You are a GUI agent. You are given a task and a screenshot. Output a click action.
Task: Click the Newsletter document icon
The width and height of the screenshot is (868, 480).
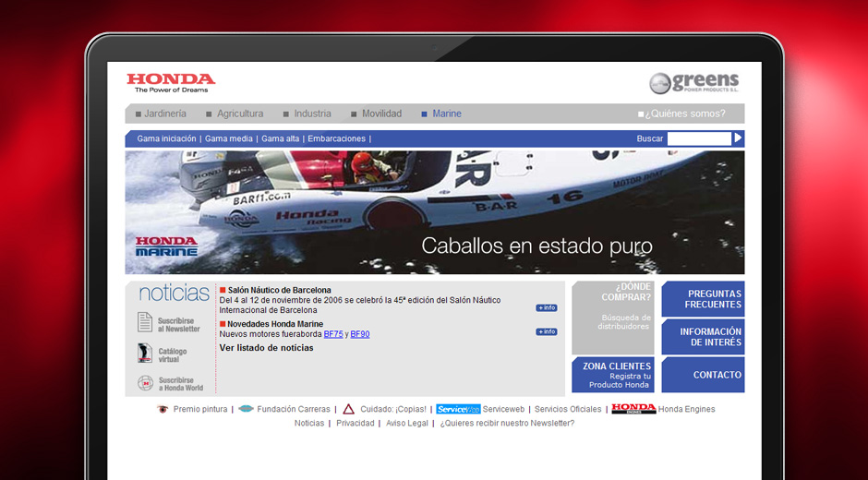(x=145, y=322)
